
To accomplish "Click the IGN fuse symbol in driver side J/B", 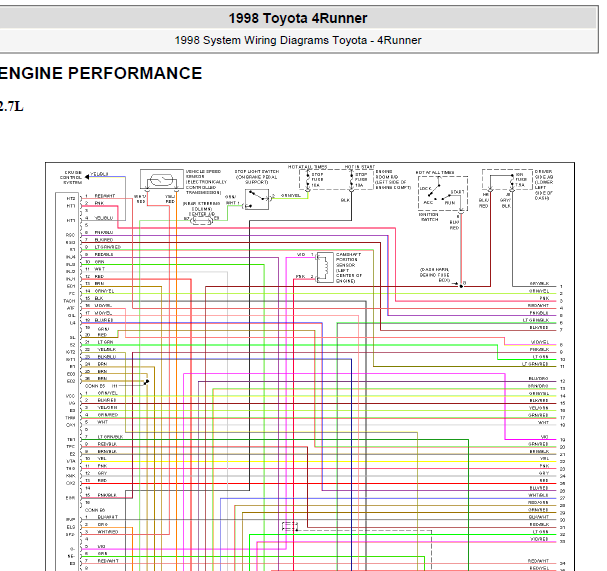I will 512,181.
